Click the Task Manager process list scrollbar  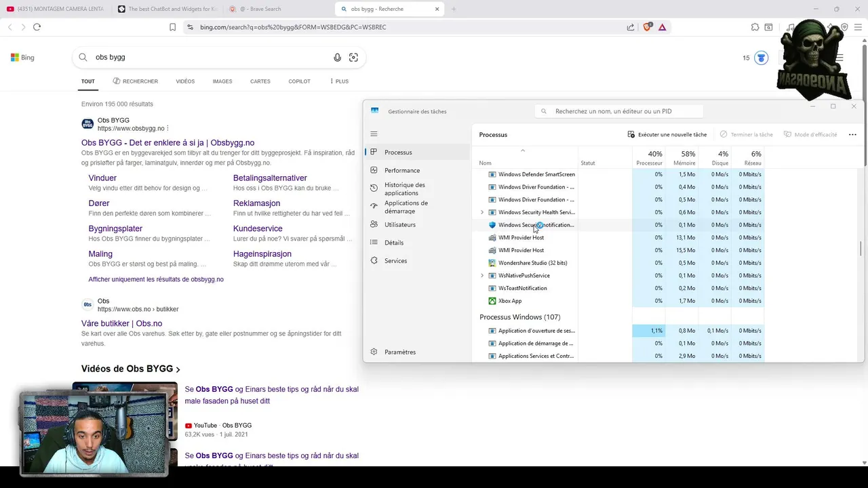(861, 249)
